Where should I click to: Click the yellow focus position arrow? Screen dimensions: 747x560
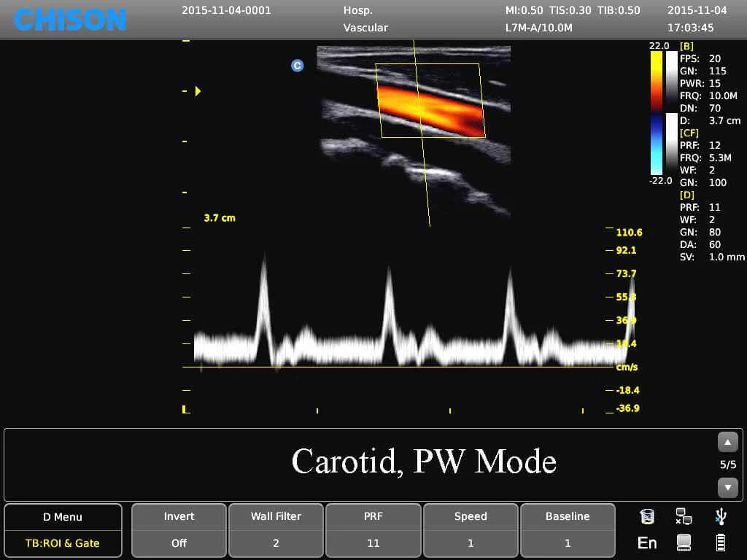pos(197,91)
